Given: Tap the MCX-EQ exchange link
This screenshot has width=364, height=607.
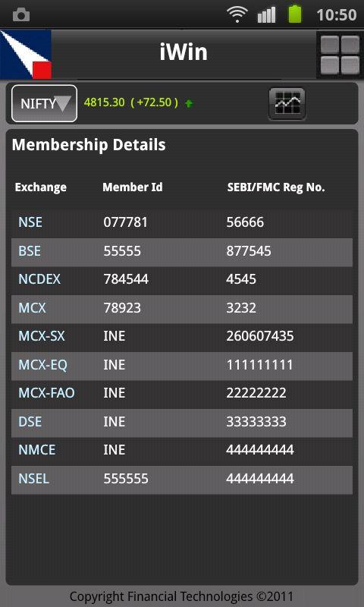Looking at the screenshot, I should pyautogui.click(x=42, y=365).
